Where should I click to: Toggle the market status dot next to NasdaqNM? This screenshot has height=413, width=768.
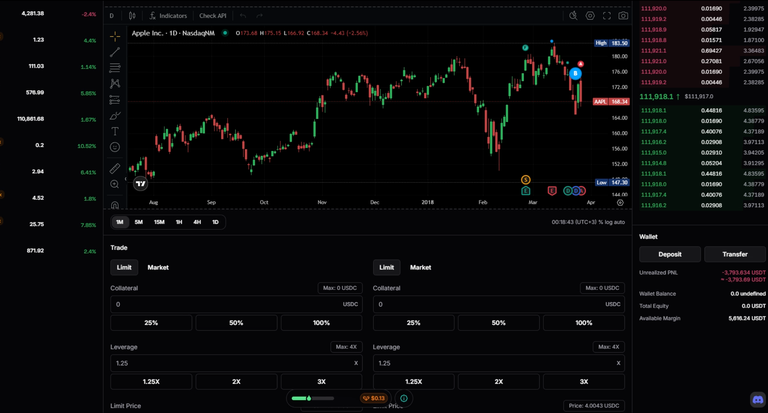[225, 33]
